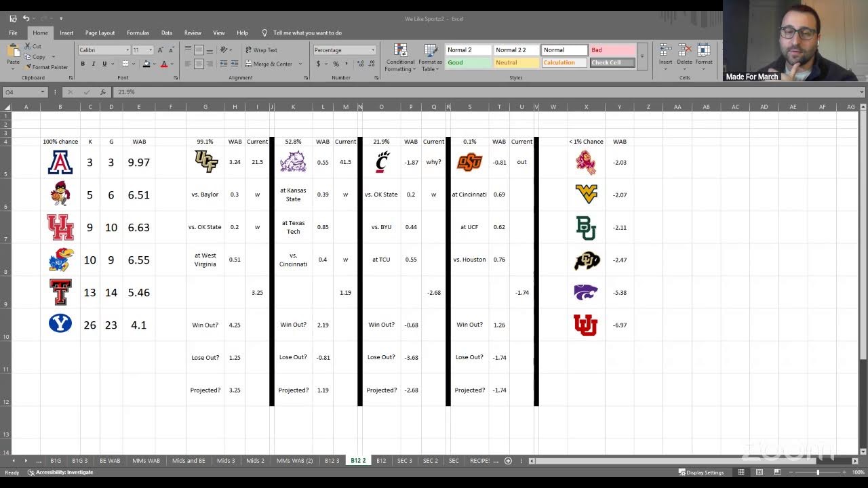
Task: Toggle align left
Action: click(x=188, y=64)
